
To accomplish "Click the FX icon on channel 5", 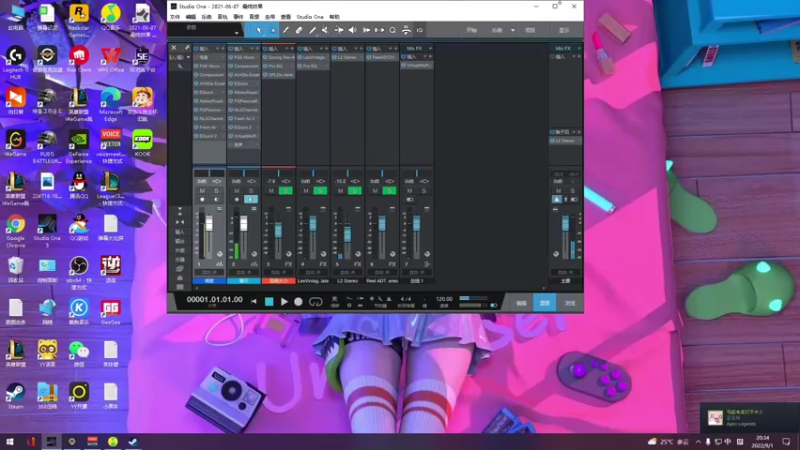I will (357, 264).
